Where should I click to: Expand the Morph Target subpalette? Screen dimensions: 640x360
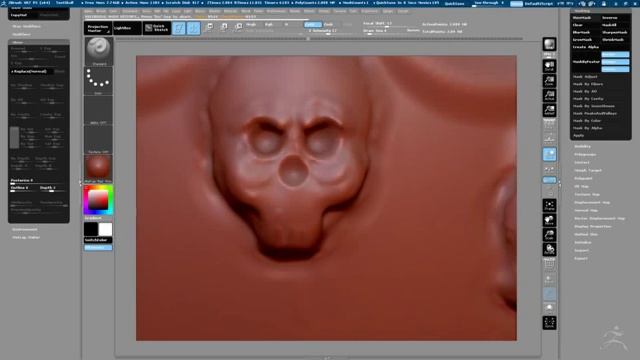point(588,170)
